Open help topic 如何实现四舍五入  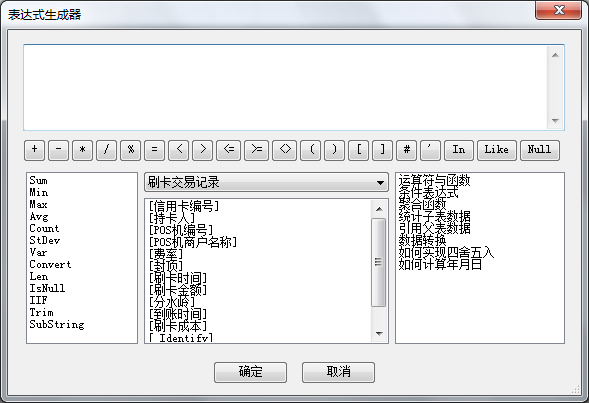tap(446, 252)
